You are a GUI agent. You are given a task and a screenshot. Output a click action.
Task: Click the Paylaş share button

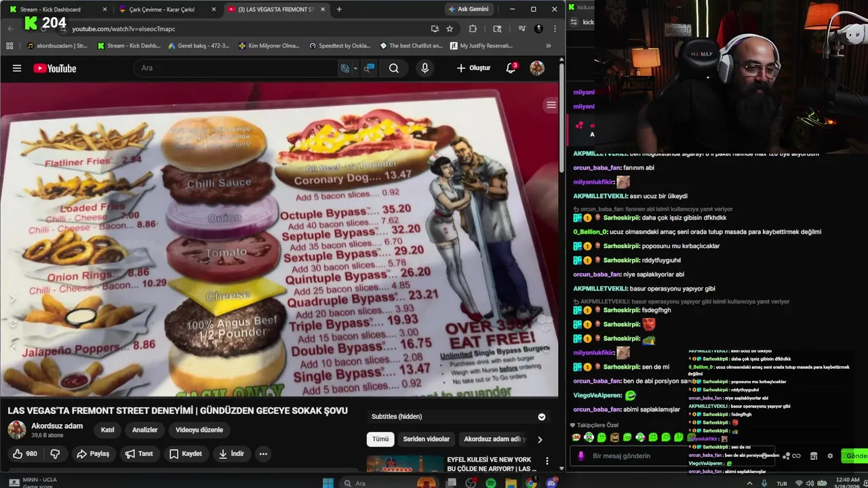pos(93,453)
